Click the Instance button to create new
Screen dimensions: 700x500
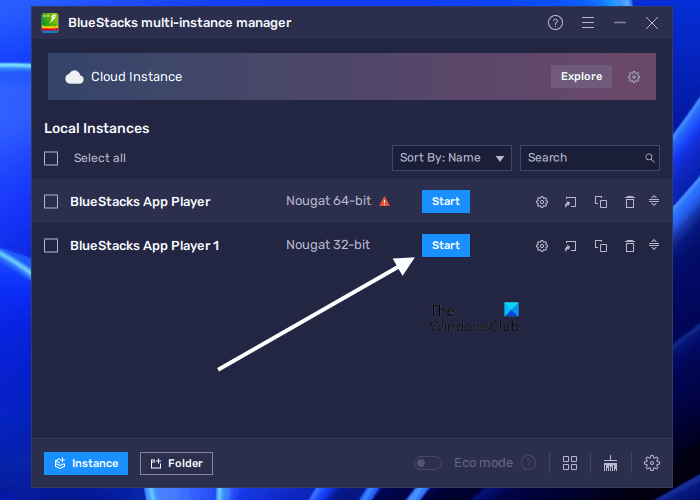pyautogui.click(x=86, y=463)
